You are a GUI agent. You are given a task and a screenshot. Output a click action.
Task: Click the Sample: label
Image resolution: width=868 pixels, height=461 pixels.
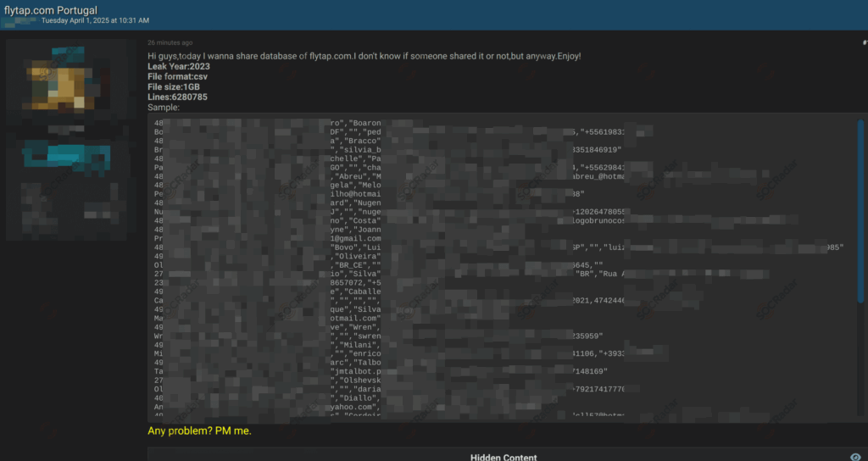pos(164,108)
